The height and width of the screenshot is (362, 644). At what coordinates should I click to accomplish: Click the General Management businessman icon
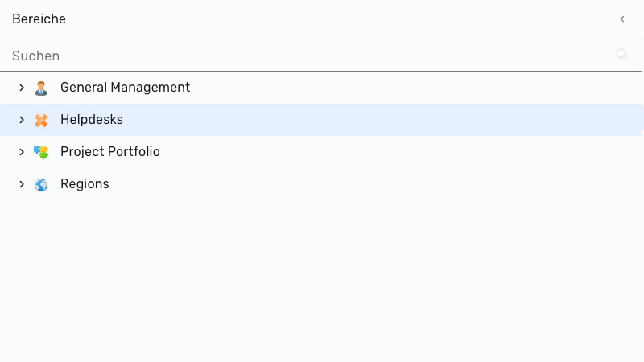click(41, 88)
